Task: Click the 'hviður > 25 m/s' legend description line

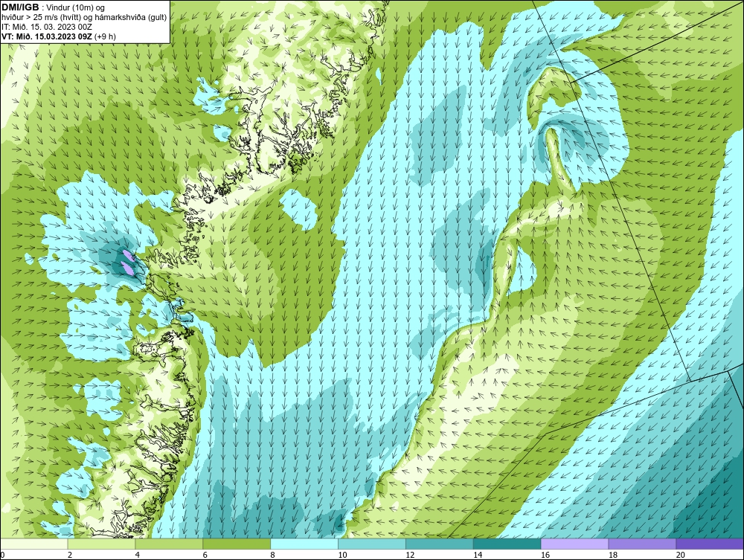Action: 84,17
